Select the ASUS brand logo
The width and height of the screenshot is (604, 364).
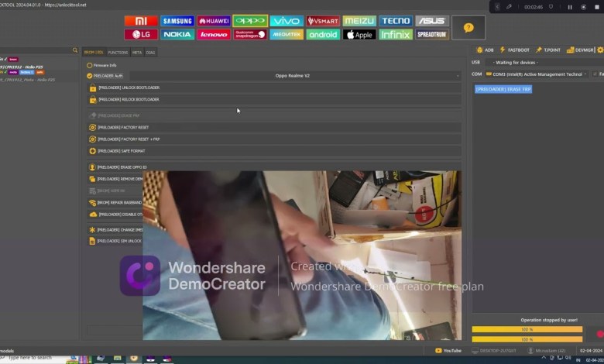[432, 21]
